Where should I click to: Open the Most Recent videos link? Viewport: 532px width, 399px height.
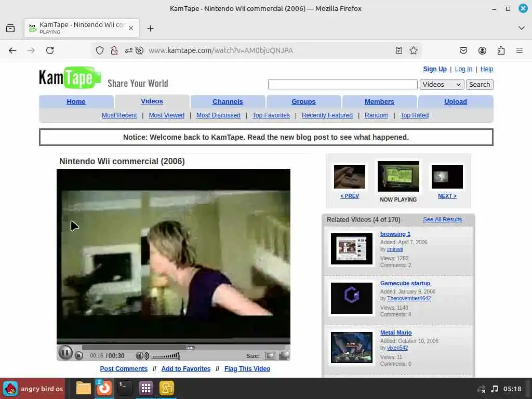(x=119, y=115)
